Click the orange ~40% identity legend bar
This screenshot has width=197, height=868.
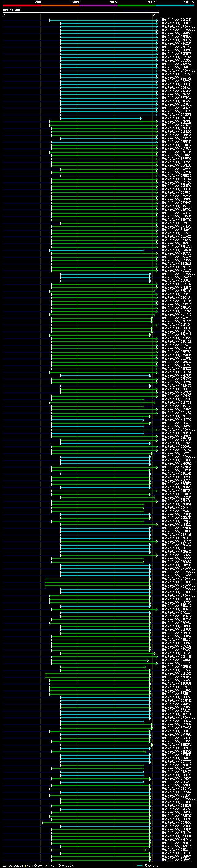[60, 6]
